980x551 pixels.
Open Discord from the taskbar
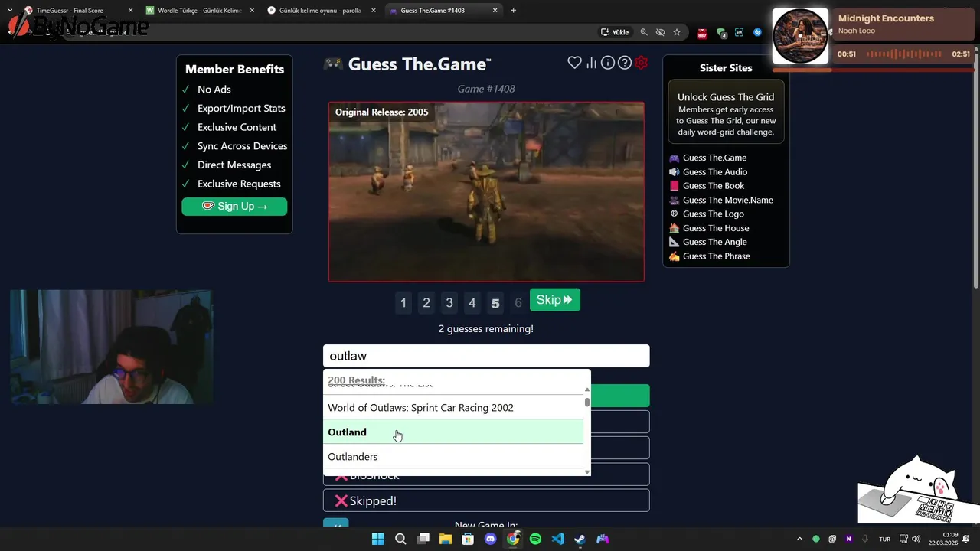click(491, 539)
